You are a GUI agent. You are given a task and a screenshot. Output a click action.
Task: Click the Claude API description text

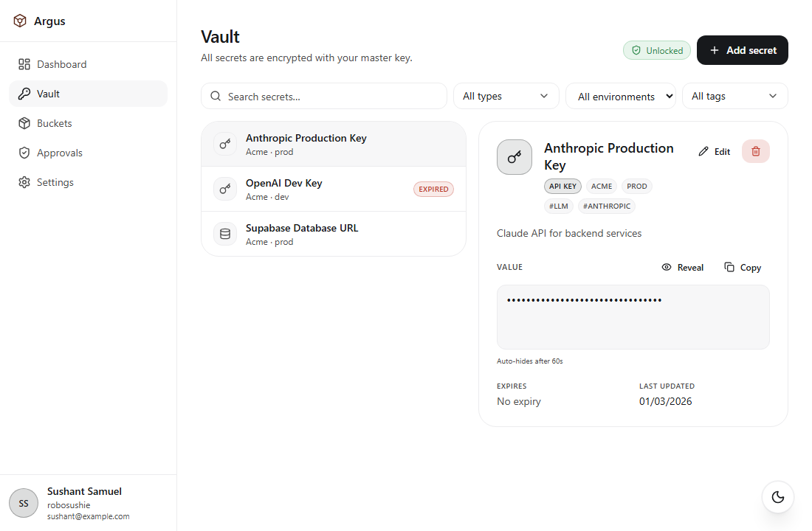(569, 233)
